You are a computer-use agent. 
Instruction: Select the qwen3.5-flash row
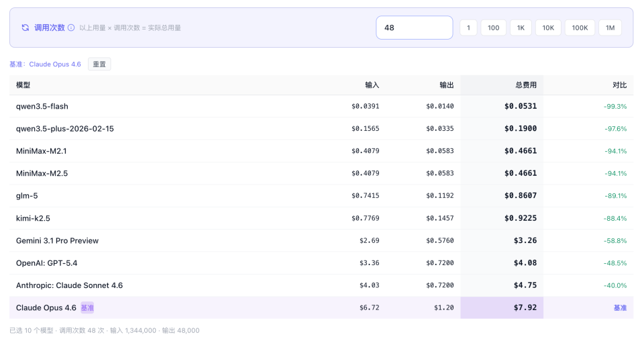tap(42, 106)
